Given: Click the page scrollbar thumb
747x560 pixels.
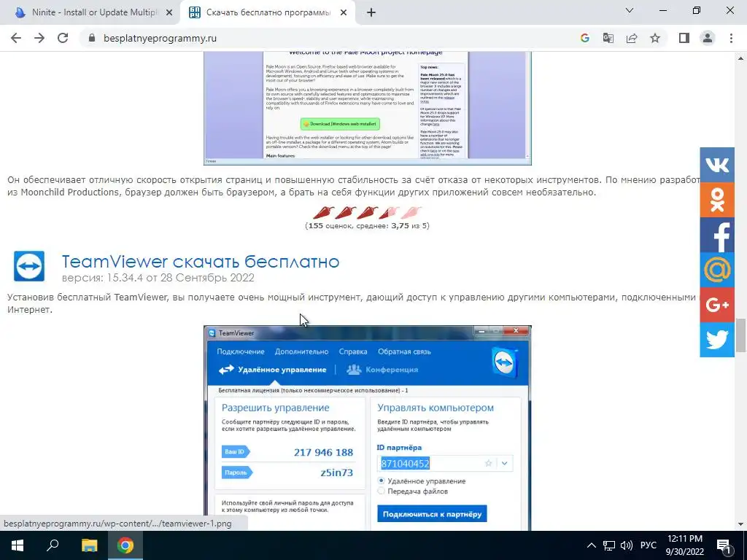Looking at the screenshot, I should click(740, 335).
